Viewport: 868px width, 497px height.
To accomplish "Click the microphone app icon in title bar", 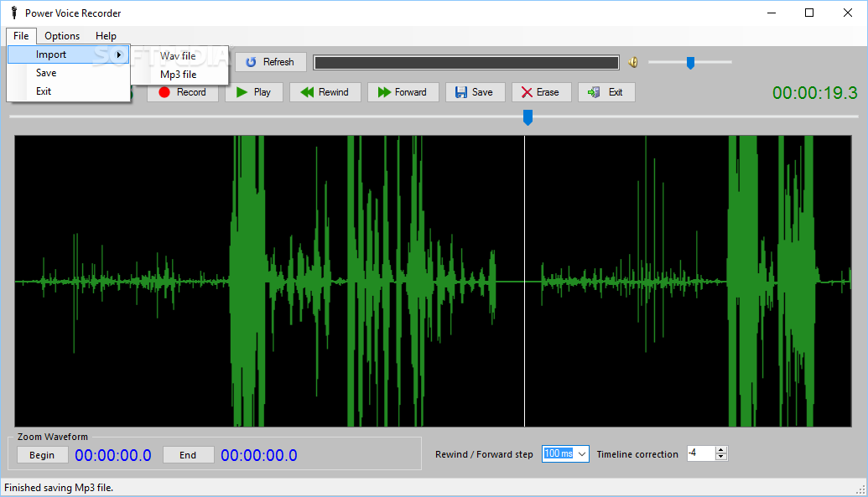I will (14, 13).
